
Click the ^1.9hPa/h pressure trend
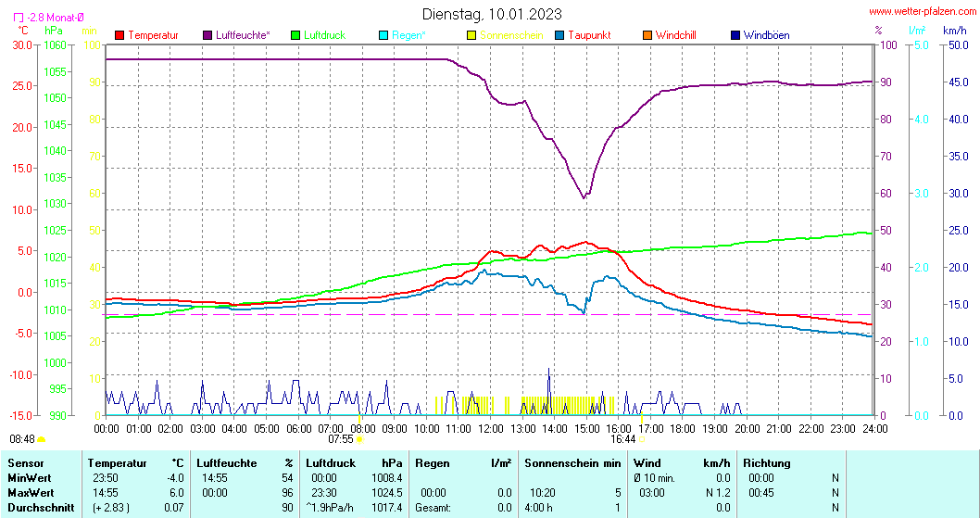tap(330, 508)
